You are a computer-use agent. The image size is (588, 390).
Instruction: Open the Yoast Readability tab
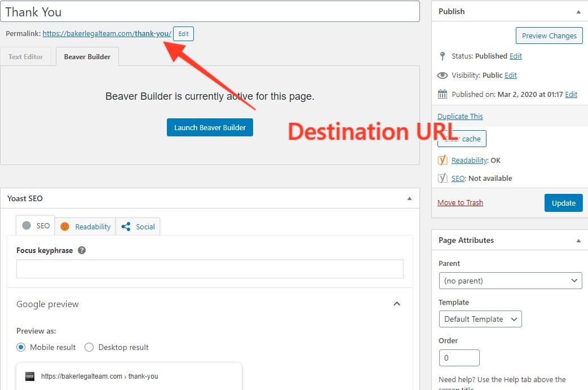(x=86, y=227)
